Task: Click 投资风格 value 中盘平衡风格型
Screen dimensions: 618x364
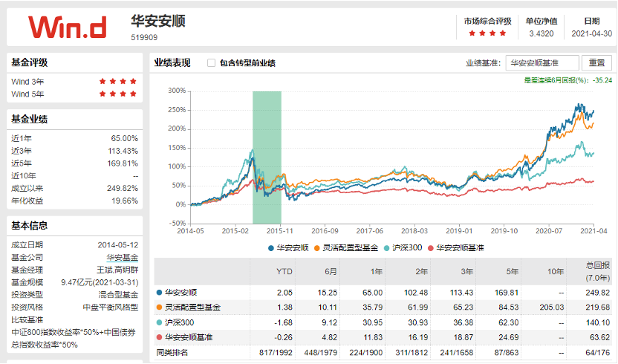Action: tap(111, 308)
